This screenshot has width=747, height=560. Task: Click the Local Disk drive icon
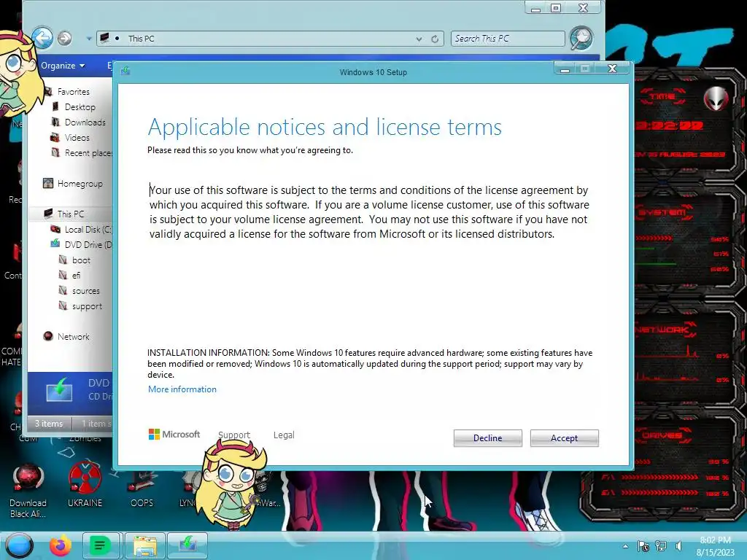point(55,229)
